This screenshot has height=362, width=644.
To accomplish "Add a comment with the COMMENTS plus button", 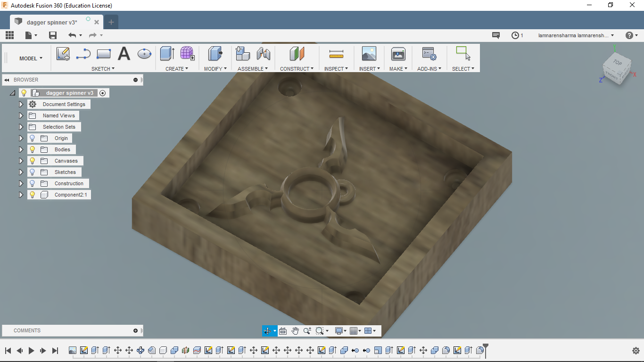I will tap(136, 330).
